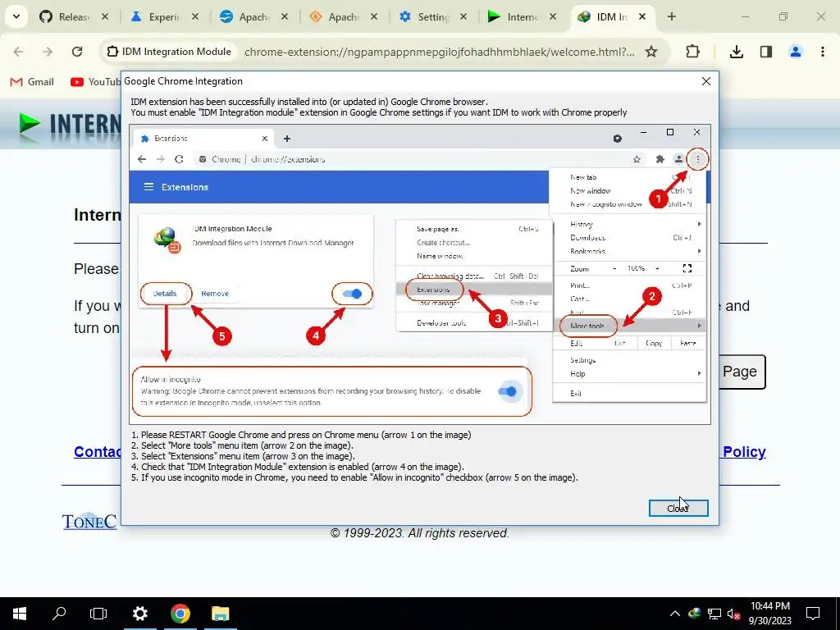Open Chrome downloads icon
This screenshot has height=630, width=840.
pos(737,52)
